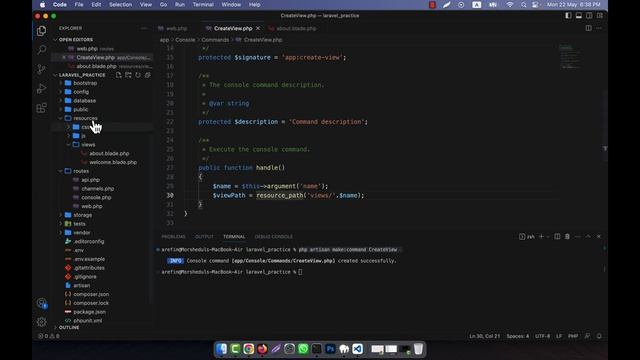Click the Split Editor Right icon

[x=589, y=28]
